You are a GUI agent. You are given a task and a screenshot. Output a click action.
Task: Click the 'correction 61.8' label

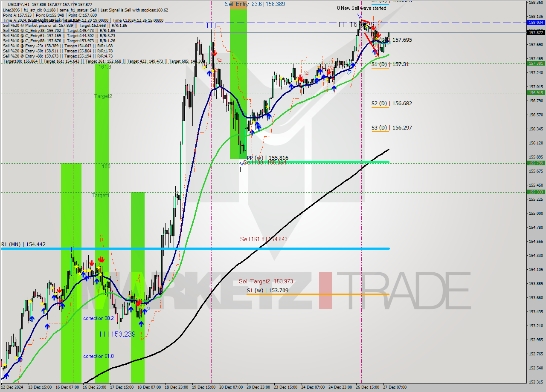[99, 356]
